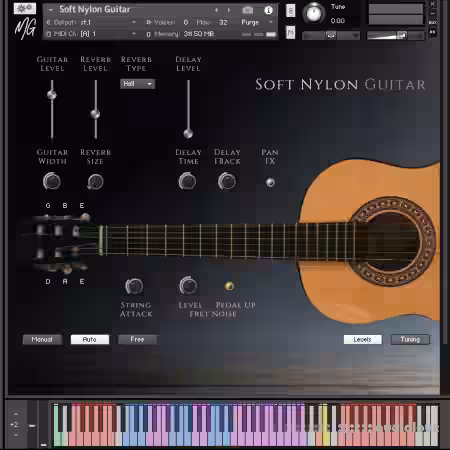Click the A string tuning label
This screenshot has width=450, height=450.
tap(65, 282)
